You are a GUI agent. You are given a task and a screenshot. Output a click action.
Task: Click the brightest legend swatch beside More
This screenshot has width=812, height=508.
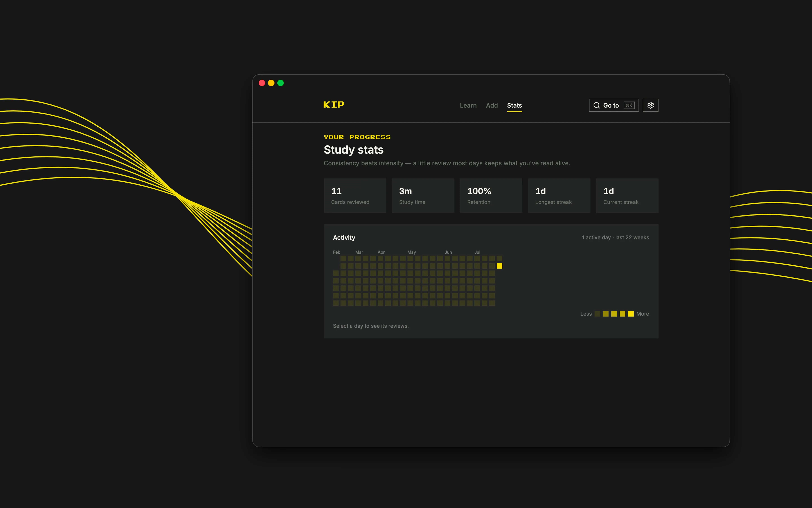(631, 314)
